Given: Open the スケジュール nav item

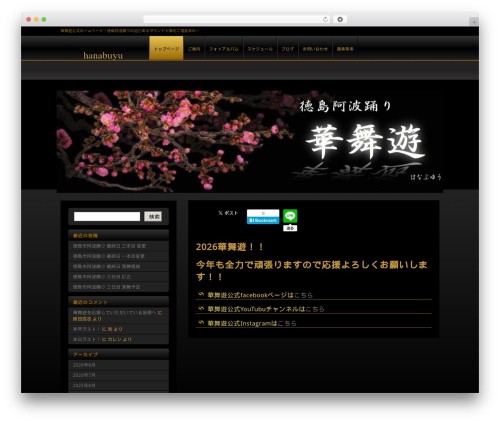Looking at the screenshot, I should point(260,49).
